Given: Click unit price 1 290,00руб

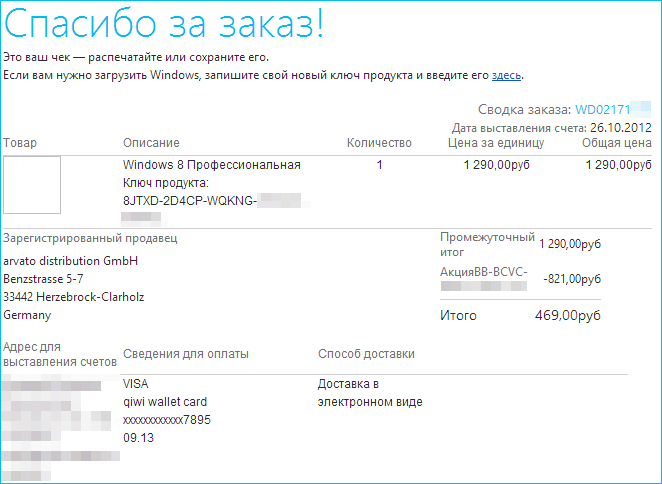Looking at the screenshot, I should (x=496, y=165).
